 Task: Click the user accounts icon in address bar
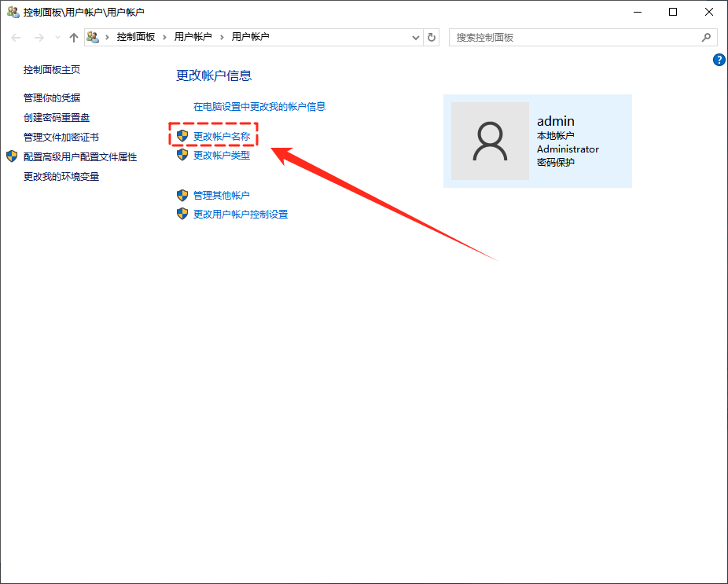(x=94, y=37)
